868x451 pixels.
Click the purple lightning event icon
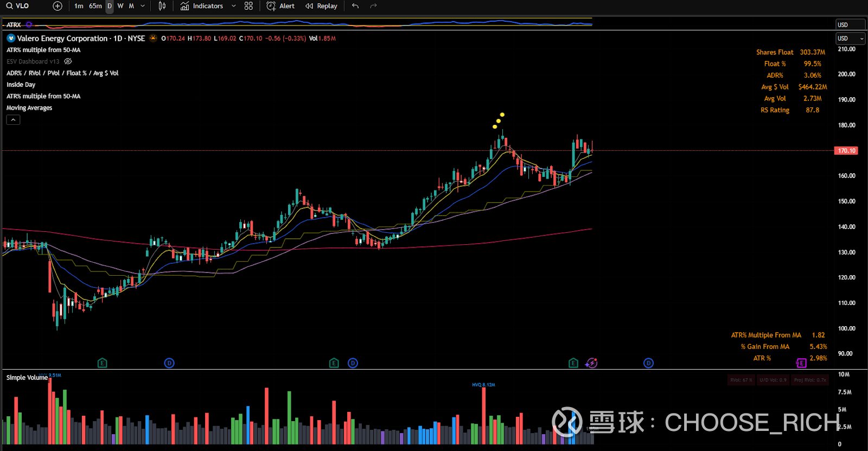point(592,363)
